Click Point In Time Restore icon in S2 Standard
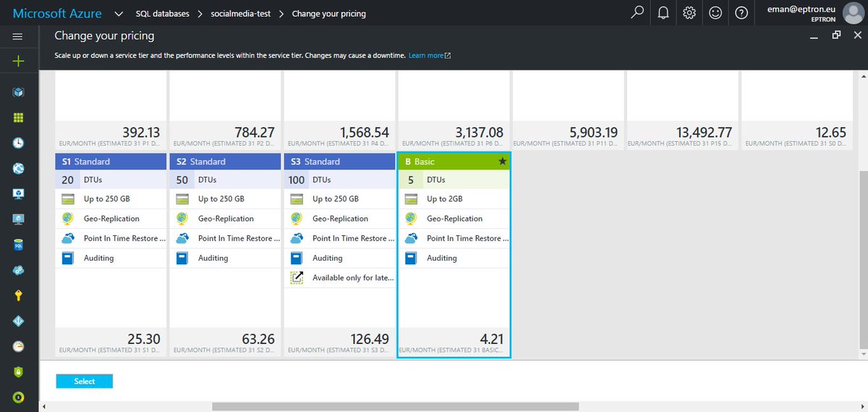This screenshot has width=868, height=412. point(182,238)
